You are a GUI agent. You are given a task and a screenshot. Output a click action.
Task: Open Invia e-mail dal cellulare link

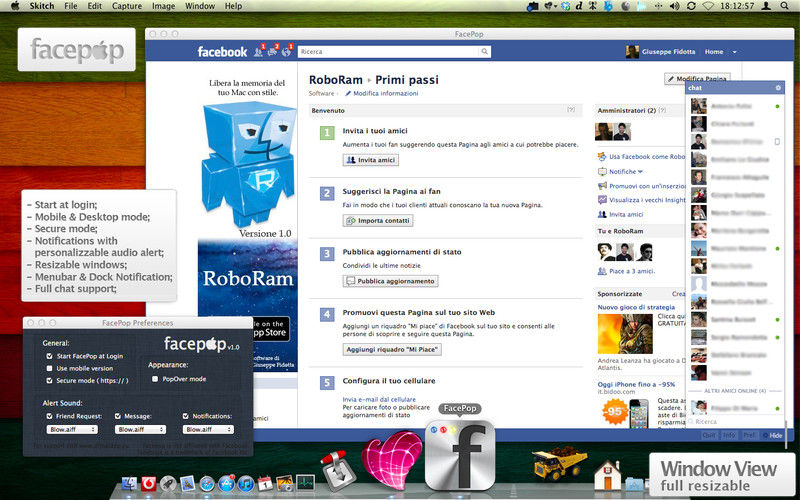[379, 399]
